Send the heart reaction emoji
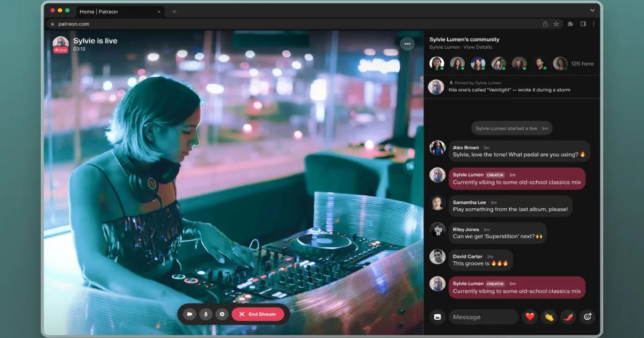Viewport: 644px width, 338px height. coord(530,317)
